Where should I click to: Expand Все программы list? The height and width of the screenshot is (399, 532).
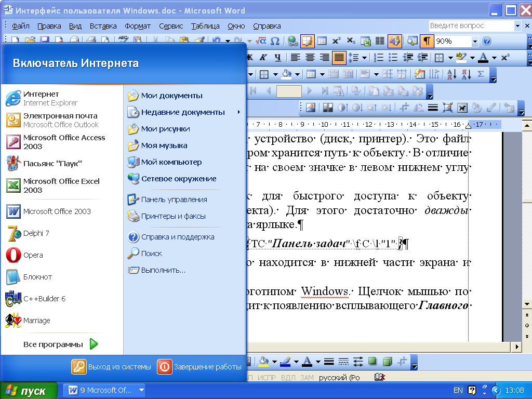pyautogui.click(x=61, y=344)
